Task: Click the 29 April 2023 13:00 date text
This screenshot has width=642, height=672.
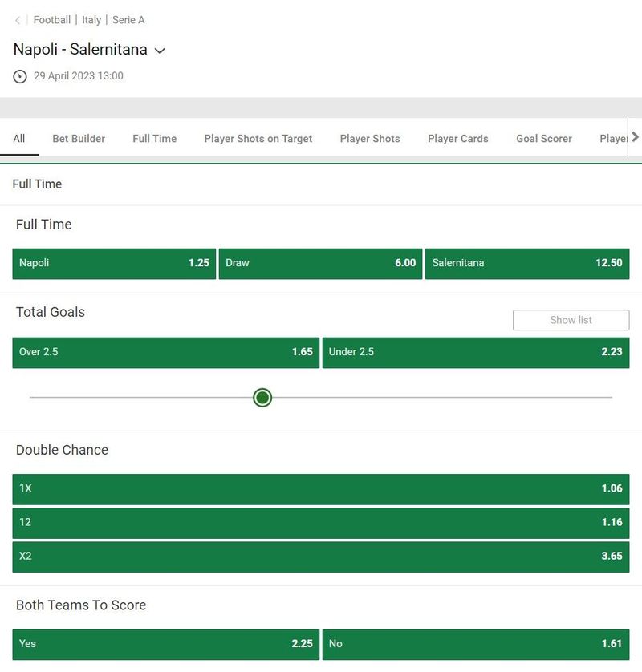Action: coord(79,76)
